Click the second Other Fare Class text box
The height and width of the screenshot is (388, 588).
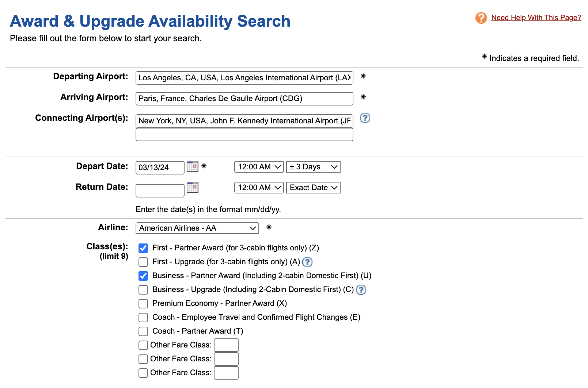pyautogui.click(x=226, y=359)
